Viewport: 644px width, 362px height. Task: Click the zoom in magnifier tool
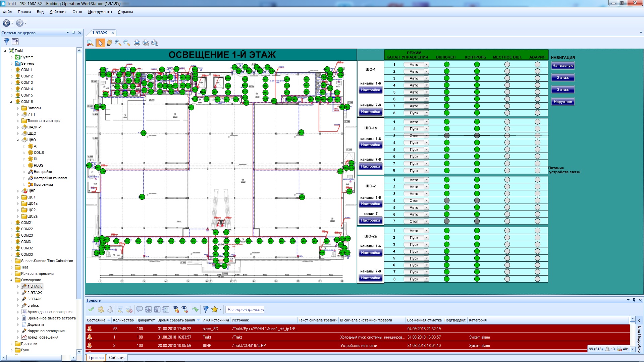[x=118, y=43]
